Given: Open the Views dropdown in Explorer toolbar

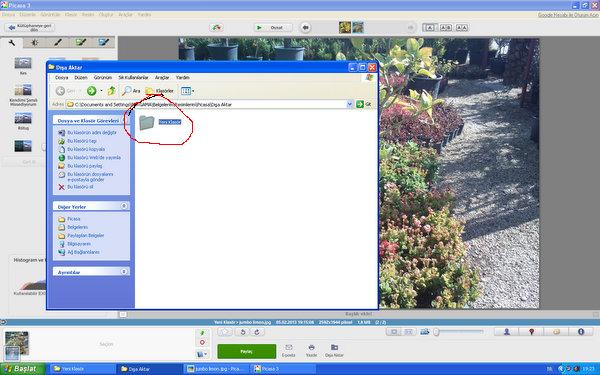Looking at the screenshot, I should pyautogui.click(x=188, y=91).
